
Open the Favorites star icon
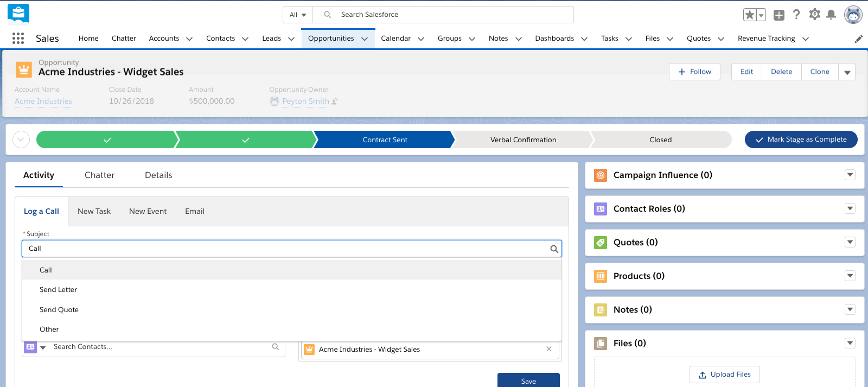750,15
